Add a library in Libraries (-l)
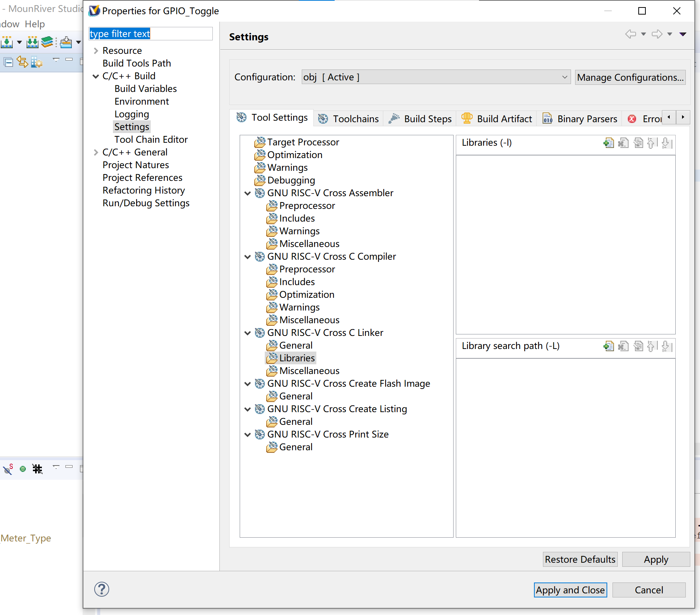The width and height of the screenshot is (700, 615). coord(609,143)
